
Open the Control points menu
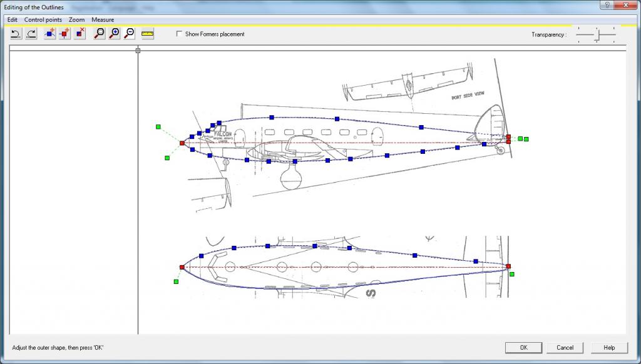43,20
